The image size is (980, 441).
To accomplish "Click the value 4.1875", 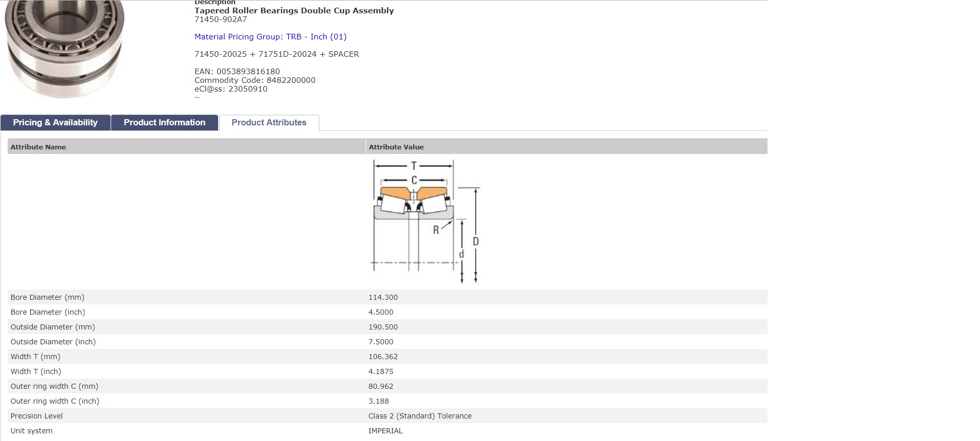I will (381, 371).
